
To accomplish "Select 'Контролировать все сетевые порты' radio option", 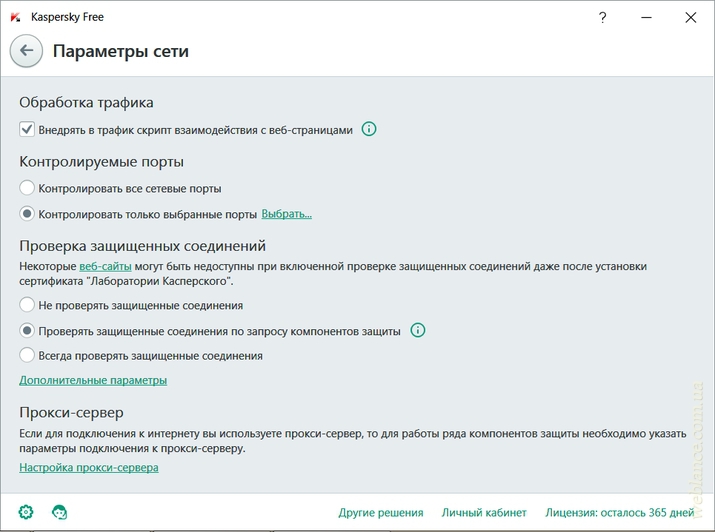I will point(27,188).
